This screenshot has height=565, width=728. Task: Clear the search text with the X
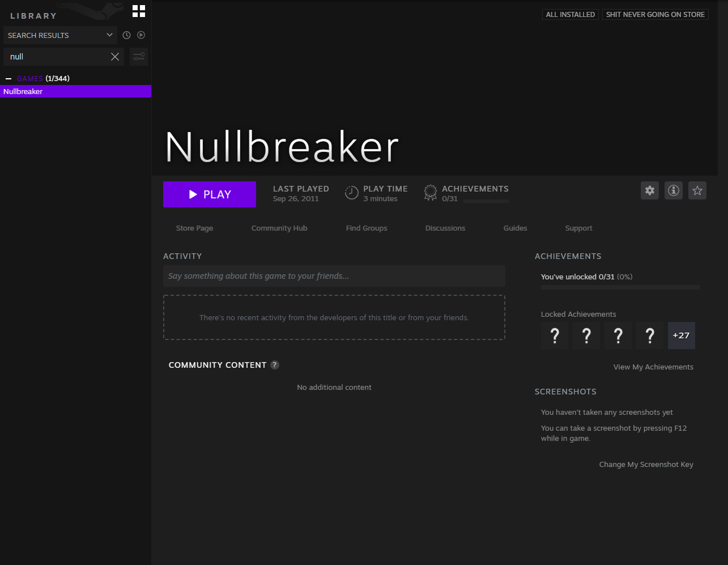point(115,57)
